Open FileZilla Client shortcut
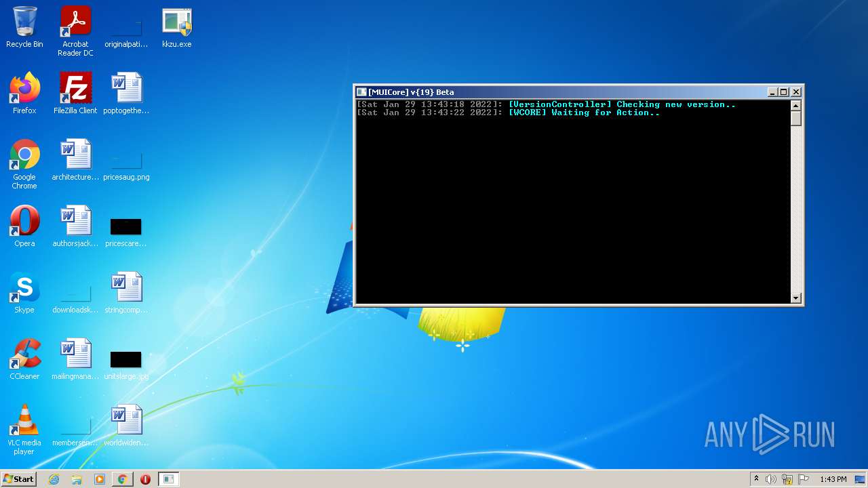Viewport: 868px width, 488px height. coord(75,94)
